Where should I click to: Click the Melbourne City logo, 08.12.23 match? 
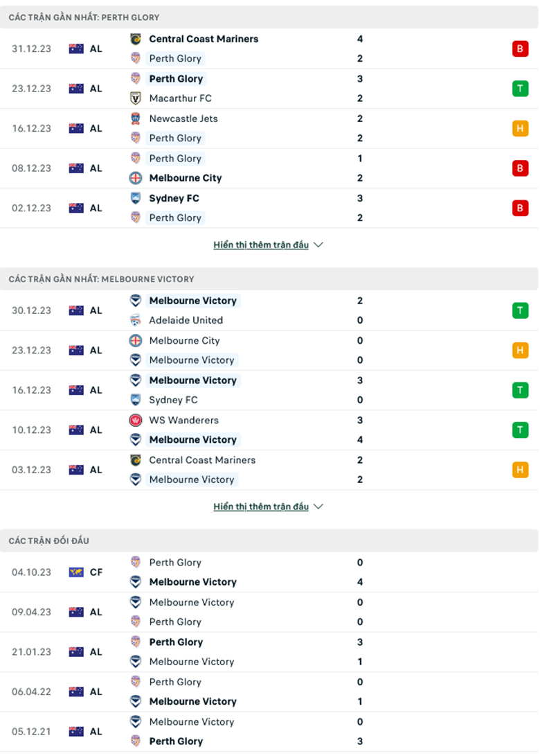tap(136, 178)
